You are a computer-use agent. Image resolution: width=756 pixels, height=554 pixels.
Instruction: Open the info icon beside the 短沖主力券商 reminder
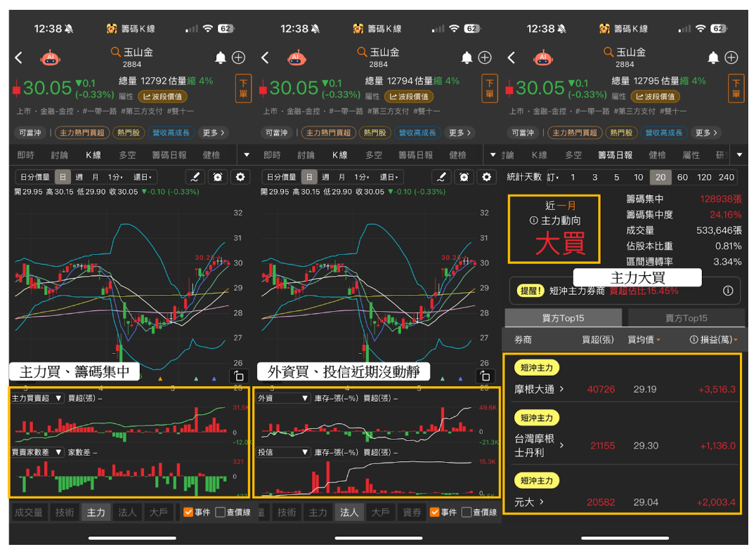[x=728, y=291]
